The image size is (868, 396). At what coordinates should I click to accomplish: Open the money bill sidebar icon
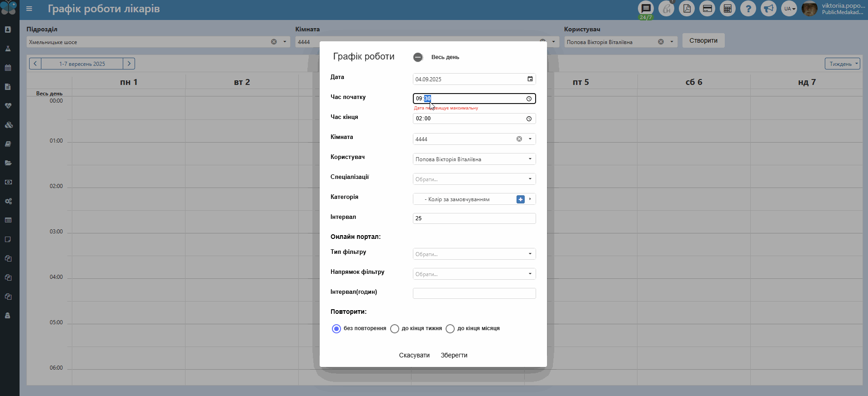[x=8, y=182]
